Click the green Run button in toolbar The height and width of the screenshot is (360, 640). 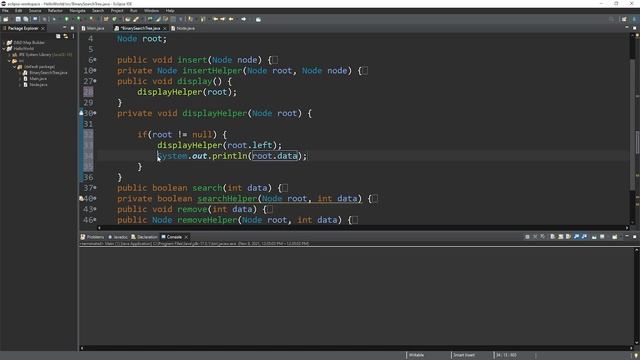click(67, 19)
